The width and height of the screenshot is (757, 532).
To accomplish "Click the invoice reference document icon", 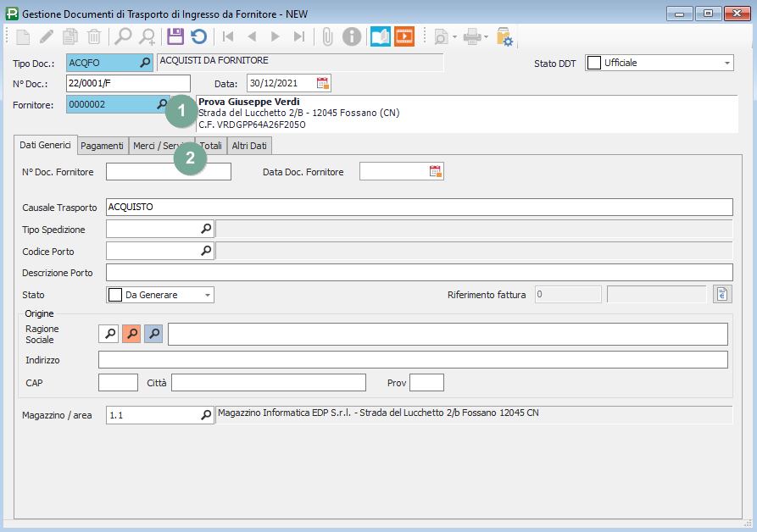I will coord(721,295).
